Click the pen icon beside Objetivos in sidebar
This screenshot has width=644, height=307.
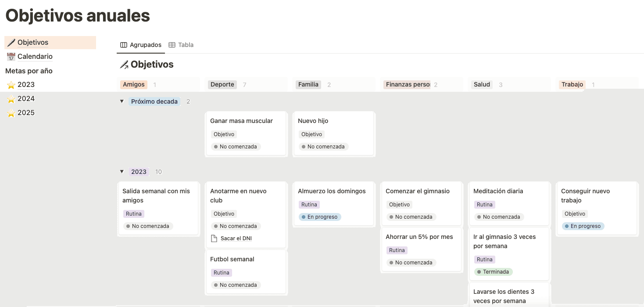pyautogui.click(x=11, y=43)
